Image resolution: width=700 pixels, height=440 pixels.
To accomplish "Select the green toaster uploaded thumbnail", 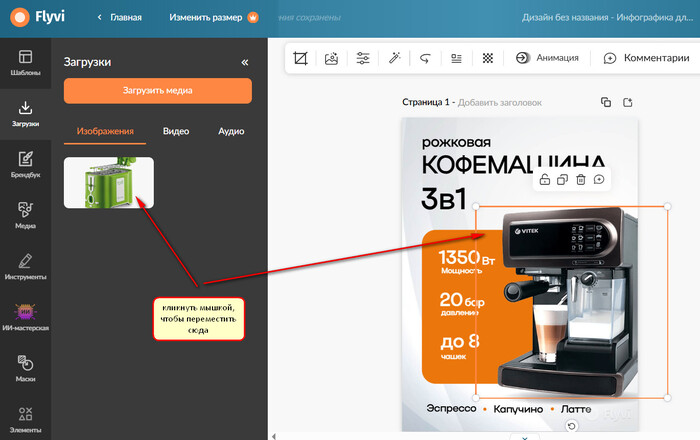I will click(109, 182).
